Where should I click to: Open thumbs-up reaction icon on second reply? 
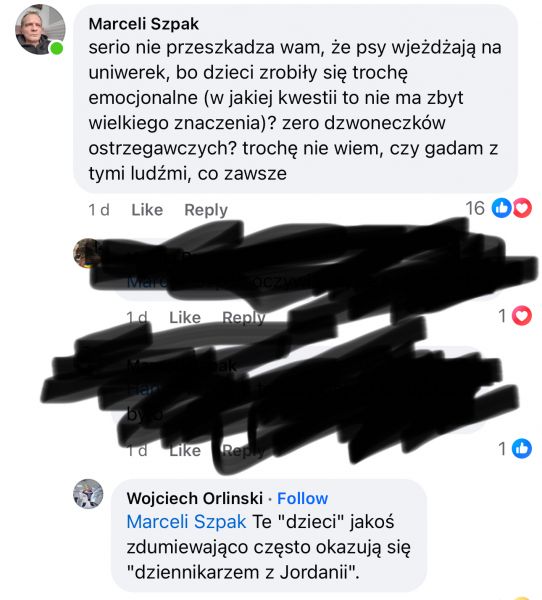pos(522,448)
